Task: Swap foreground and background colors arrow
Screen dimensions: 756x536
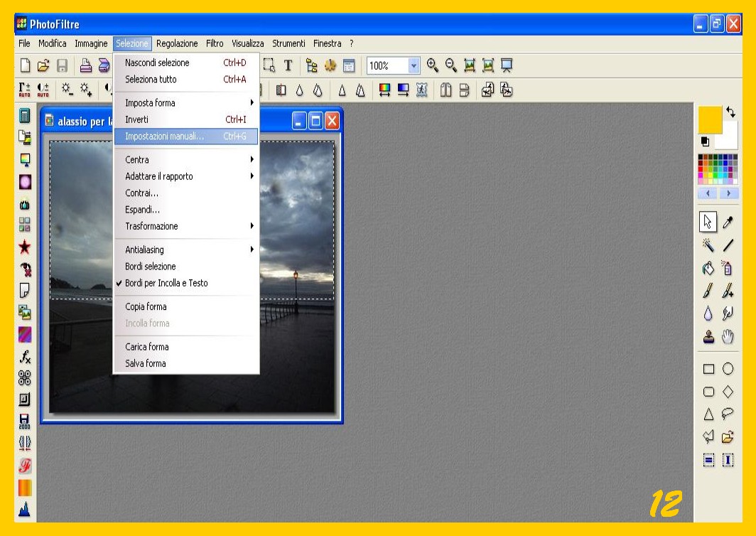Action: (731, 112)
